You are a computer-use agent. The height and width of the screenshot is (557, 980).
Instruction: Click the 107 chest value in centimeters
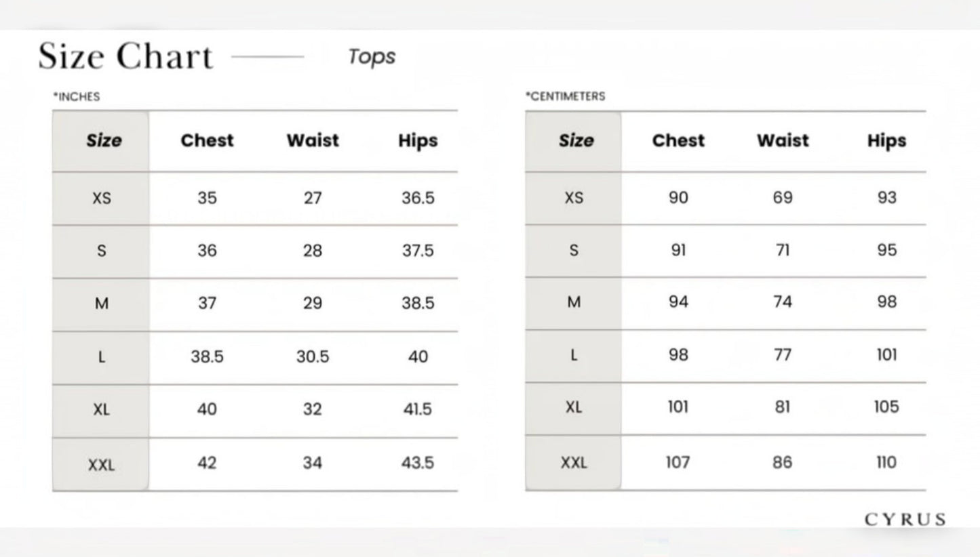tap(678, 463)
